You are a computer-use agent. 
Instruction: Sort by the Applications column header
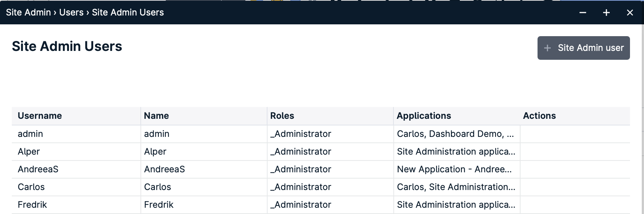[x=424, y=116]
